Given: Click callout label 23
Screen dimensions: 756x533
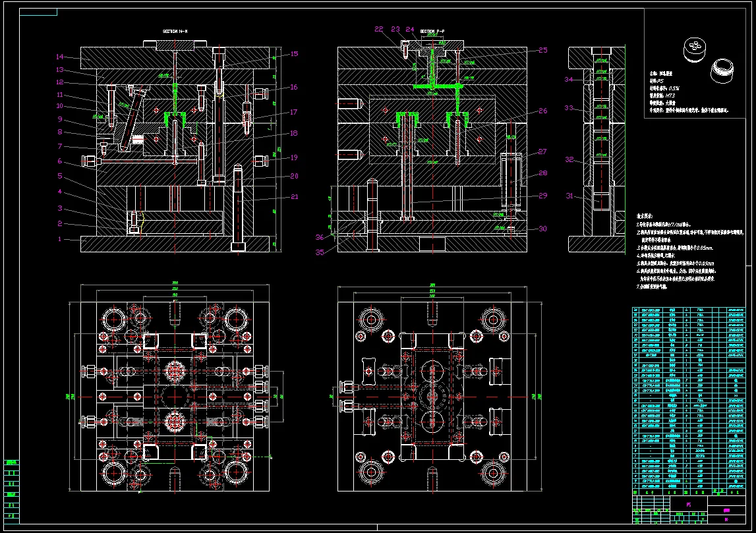Looking at the screenshot, I should point(395,30).
